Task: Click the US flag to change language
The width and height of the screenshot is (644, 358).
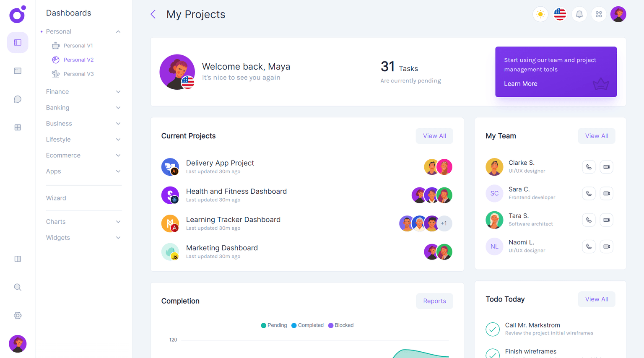Action: pos(560,14)
